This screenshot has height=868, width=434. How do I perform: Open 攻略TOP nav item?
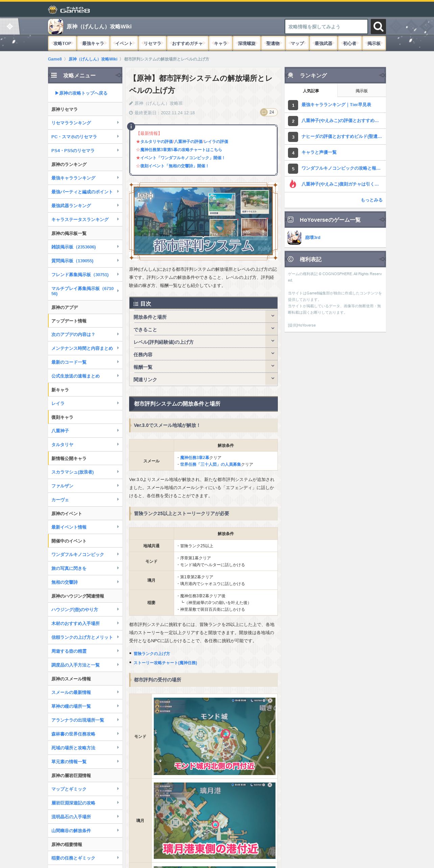(x=62, y=43)
